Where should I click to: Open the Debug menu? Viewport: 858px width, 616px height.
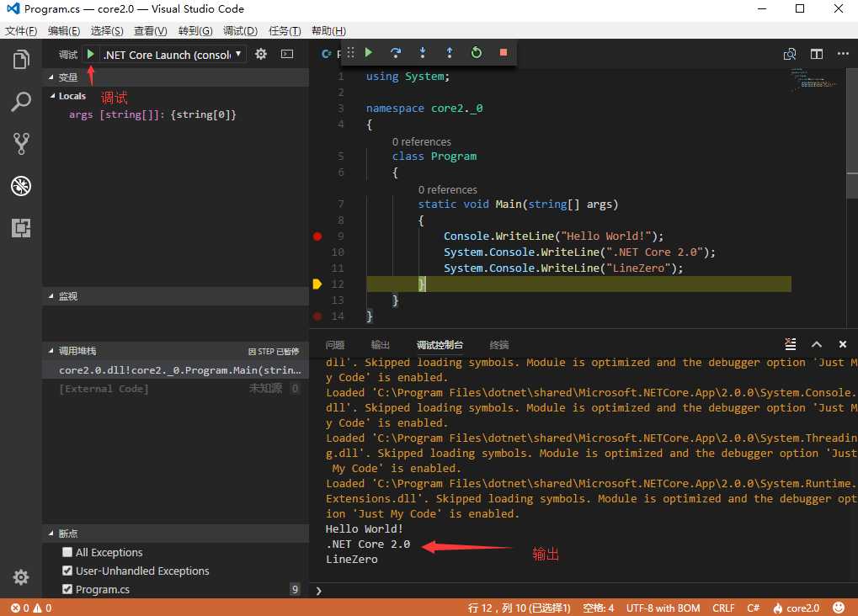click(240, 30)
